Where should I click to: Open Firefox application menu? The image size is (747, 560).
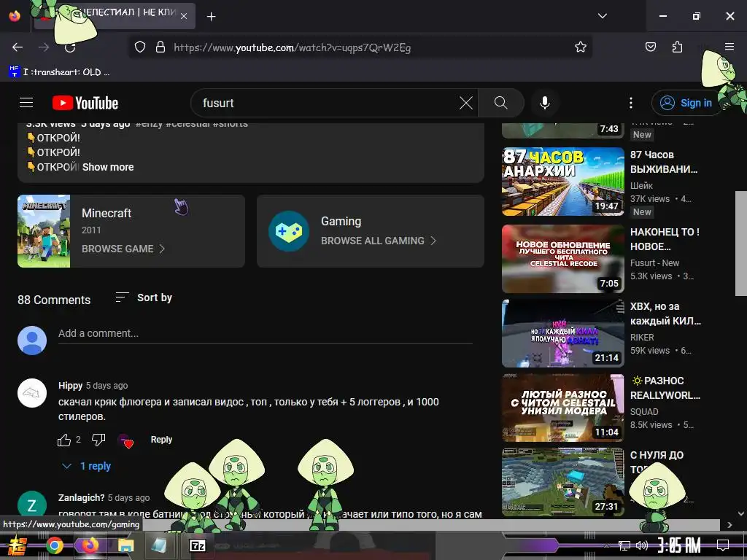click(x=729, y=47)
